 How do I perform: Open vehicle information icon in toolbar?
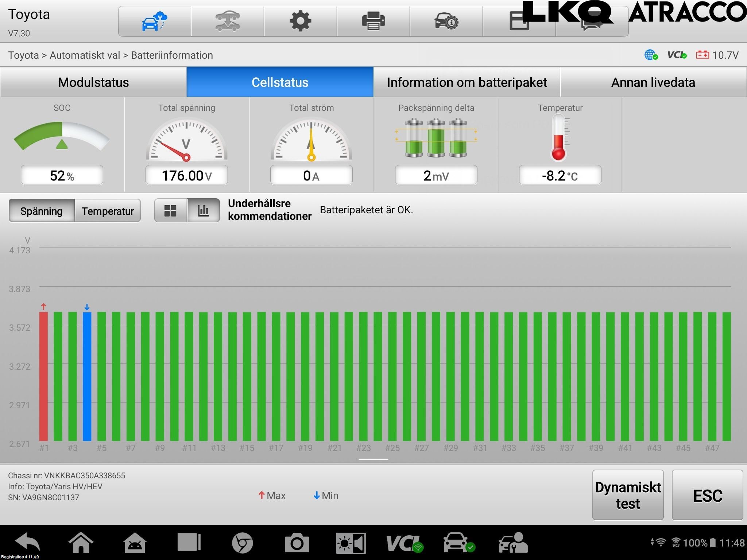pyautogui.click(x=446, y=21)
